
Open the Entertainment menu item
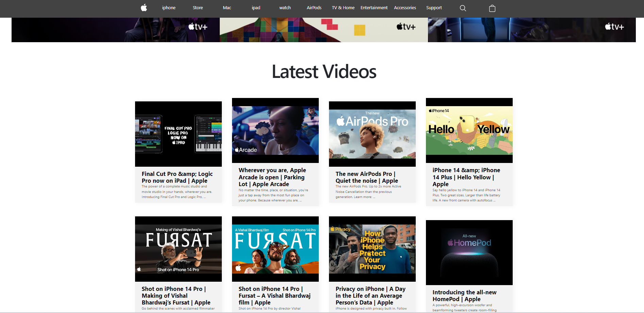(x=374, y=8)
